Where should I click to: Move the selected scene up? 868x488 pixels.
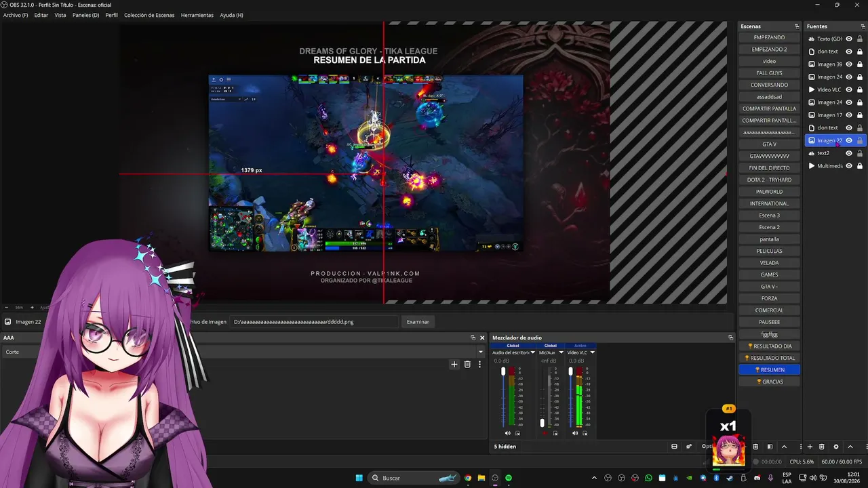pyautogui.click(x=784, y=447)
